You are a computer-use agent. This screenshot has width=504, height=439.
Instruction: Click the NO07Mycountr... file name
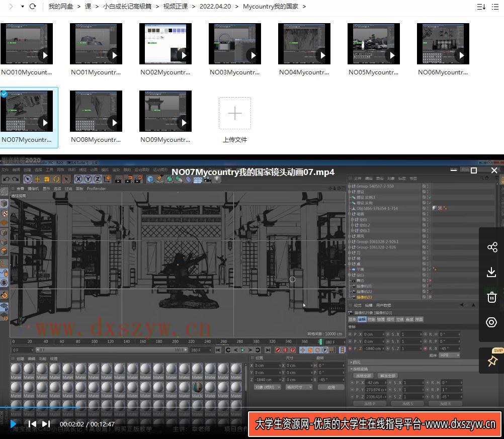26,140
